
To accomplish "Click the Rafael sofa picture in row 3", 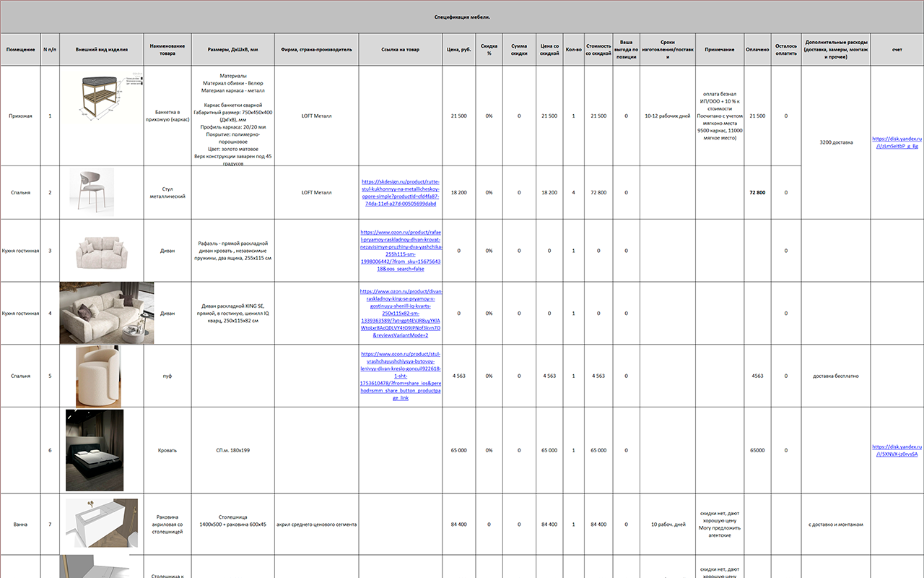I will tap(101, 251).
